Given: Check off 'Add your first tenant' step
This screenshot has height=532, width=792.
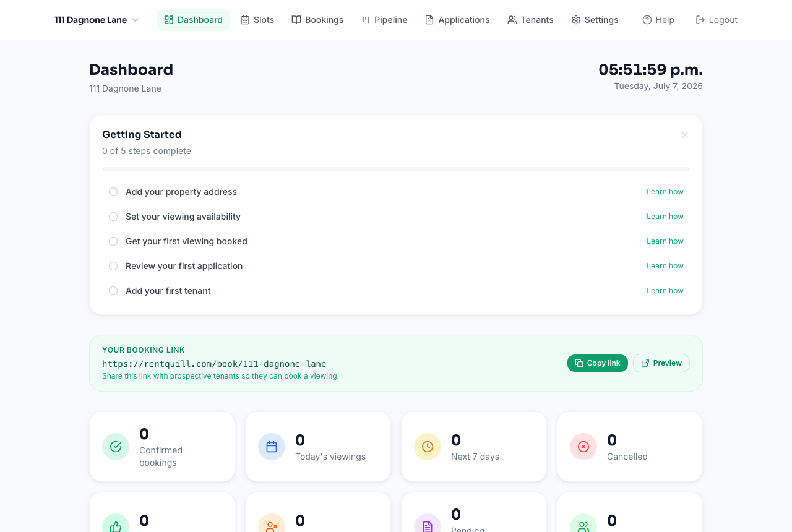Looking at the screenshot, I should [x=113, y=291].
